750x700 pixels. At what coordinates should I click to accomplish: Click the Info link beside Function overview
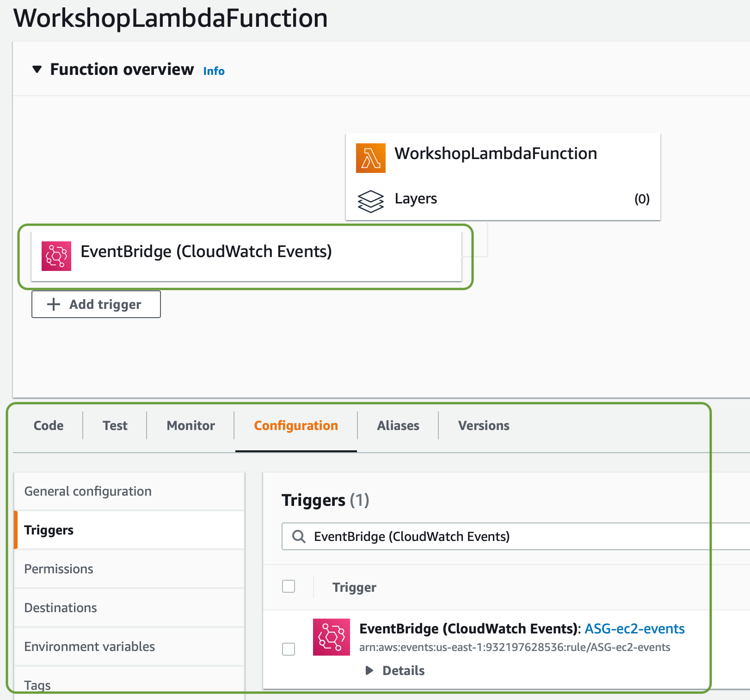[x=213, y=71]
